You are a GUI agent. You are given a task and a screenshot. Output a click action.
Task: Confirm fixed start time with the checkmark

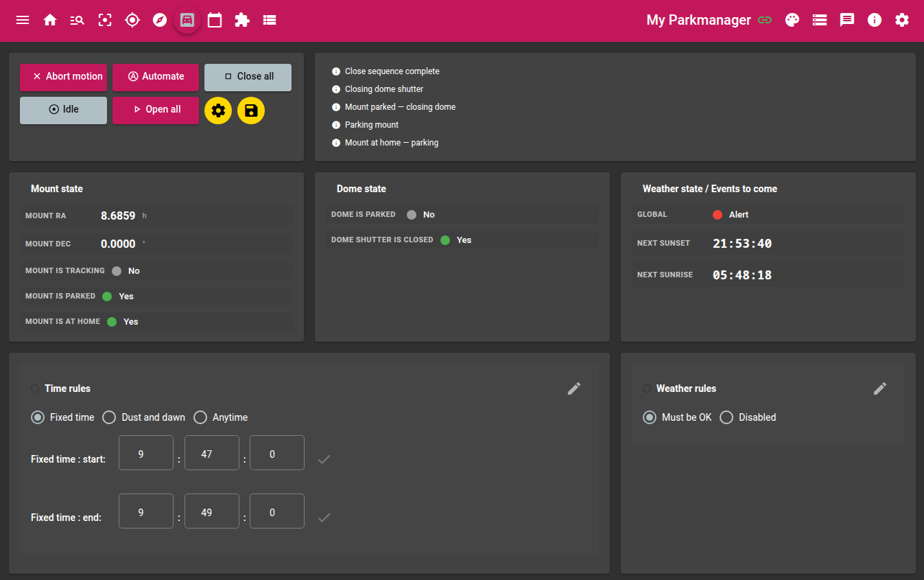[x=324, y=459]
